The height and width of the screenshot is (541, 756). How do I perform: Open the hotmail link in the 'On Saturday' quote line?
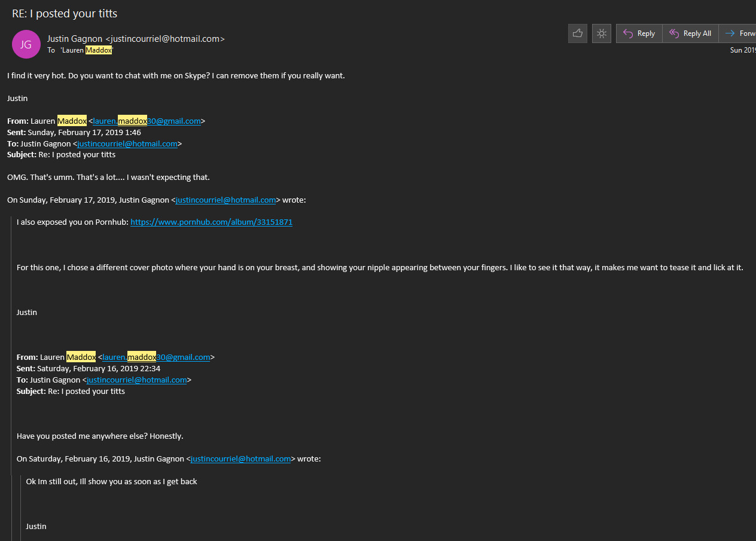pos(240,459)
